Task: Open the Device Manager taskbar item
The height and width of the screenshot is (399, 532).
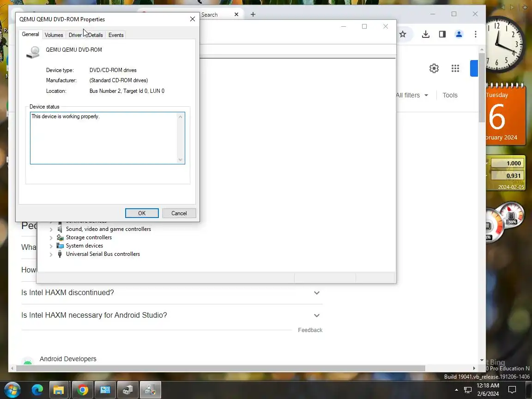Action: coord(127,390)
